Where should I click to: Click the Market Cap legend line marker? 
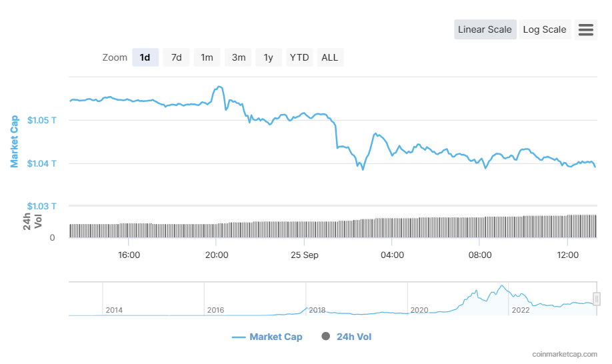(239, 337)
